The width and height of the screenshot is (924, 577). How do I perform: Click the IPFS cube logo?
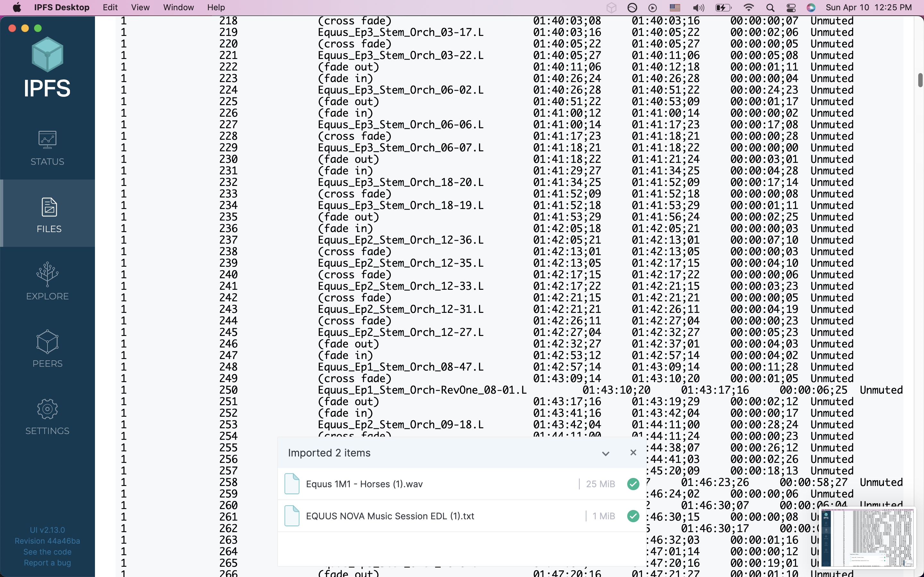click(x=47, y=54)
